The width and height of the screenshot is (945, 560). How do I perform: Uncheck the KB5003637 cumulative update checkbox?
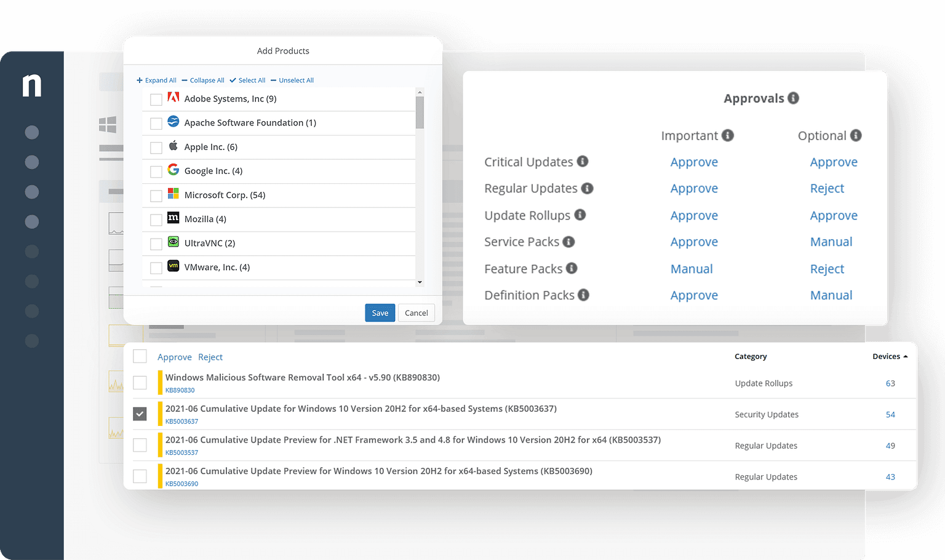pyautogui.click(x=140, y=414)
